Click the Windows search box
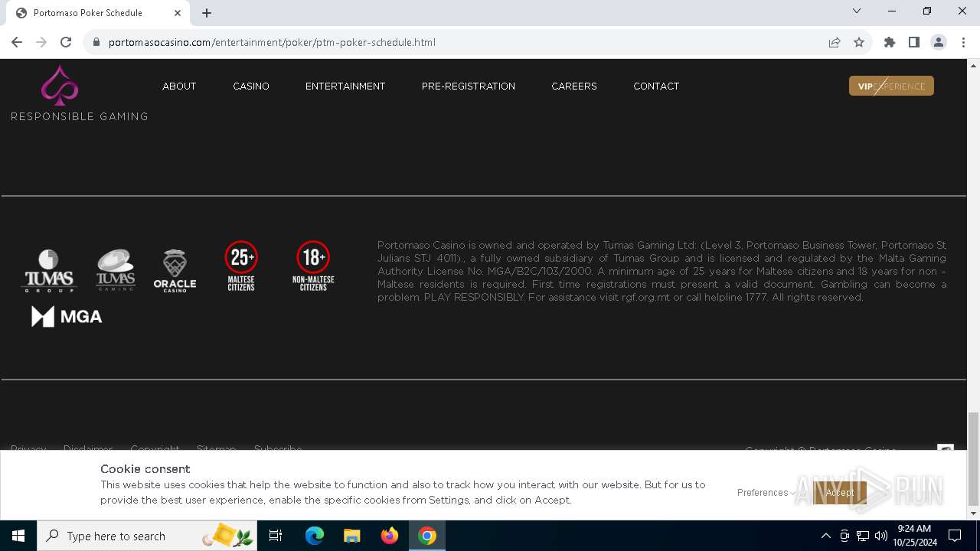 pyautogui.click(x=146, y=536)
